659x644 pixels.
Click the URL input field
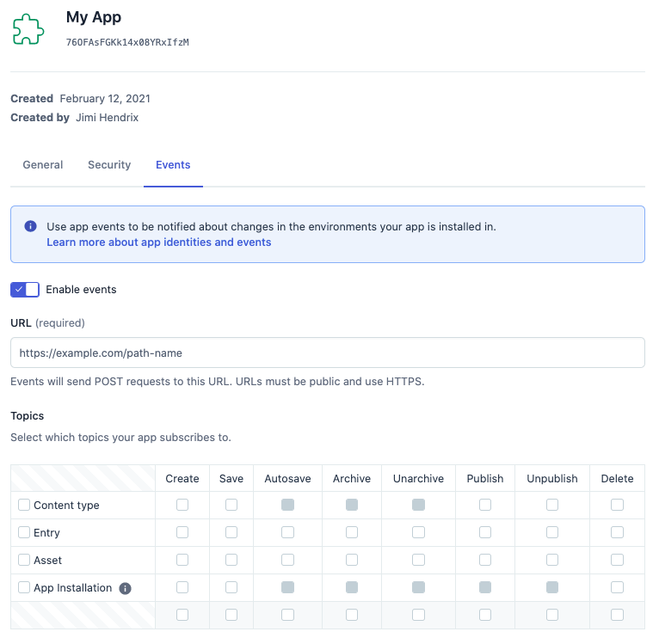[328, 353]
